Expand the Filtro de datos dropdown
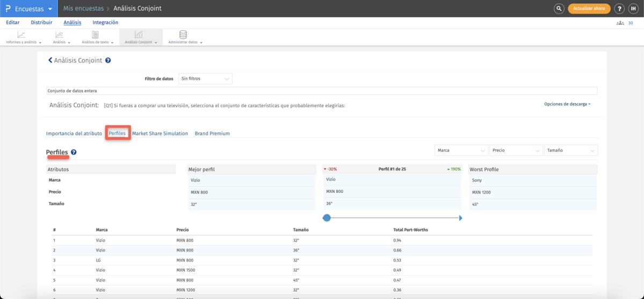644x299 pixels. click(206, 79)
